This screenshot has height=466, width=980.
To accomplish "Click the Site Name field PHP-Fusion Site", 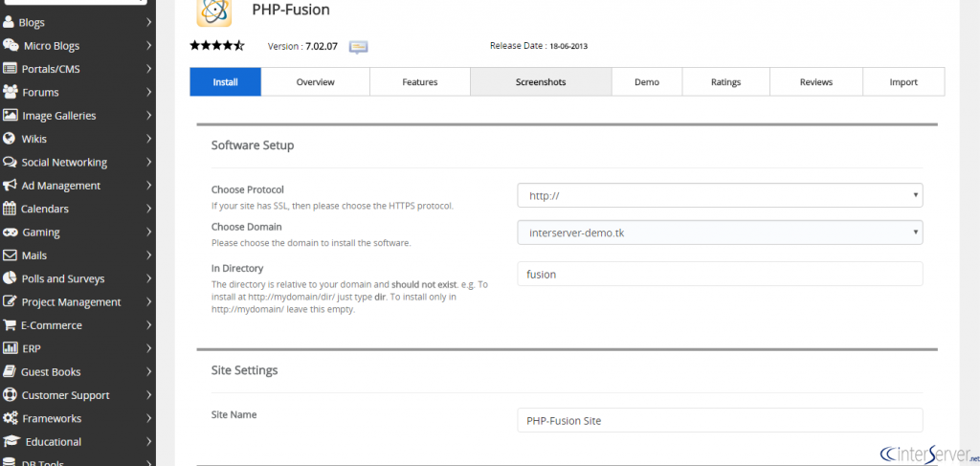I will 720,420.
